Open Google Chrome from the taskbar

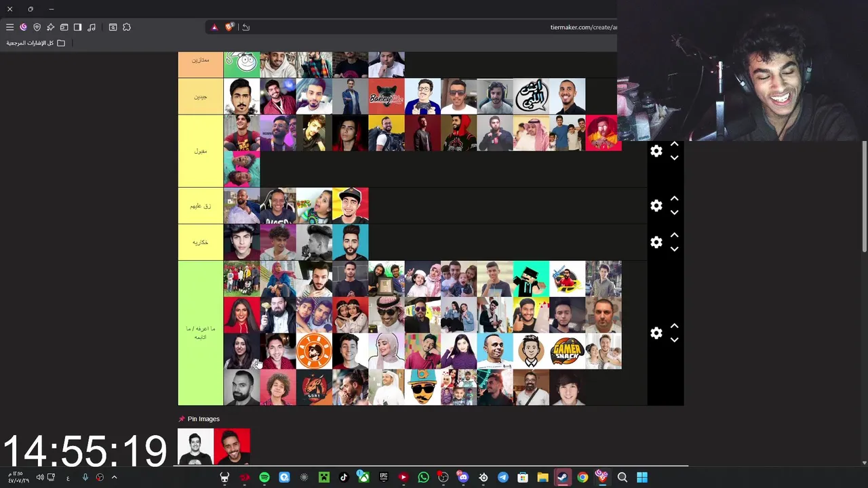pos(583,477)
